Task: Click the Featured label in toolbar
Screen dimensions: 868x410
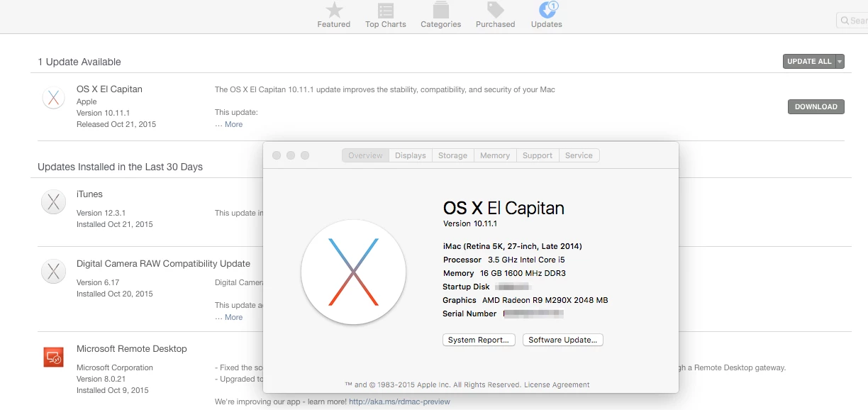Action: (334, 24)
